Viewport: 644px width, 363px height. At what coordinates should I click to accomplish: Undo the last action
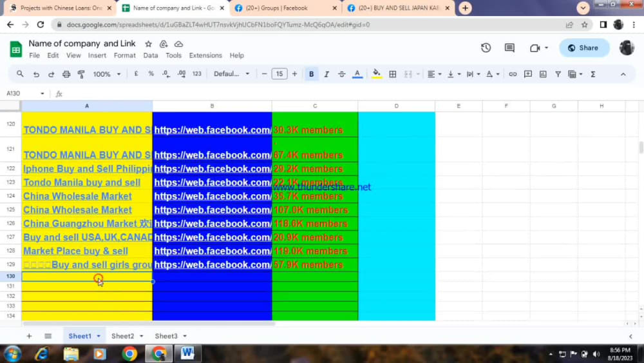pyautogui.click(x=36, y=74)
